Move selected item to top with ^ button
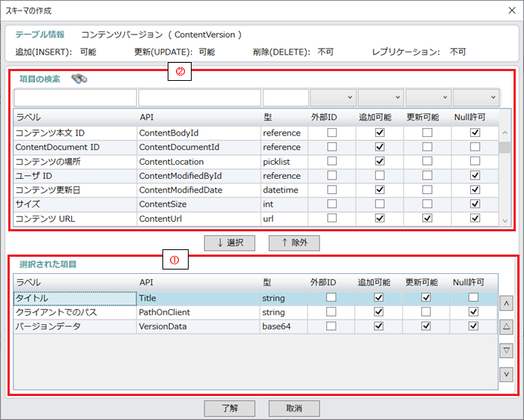Image resolution: width=524 pixels, height=420 pixels. [x=506, y=304]
